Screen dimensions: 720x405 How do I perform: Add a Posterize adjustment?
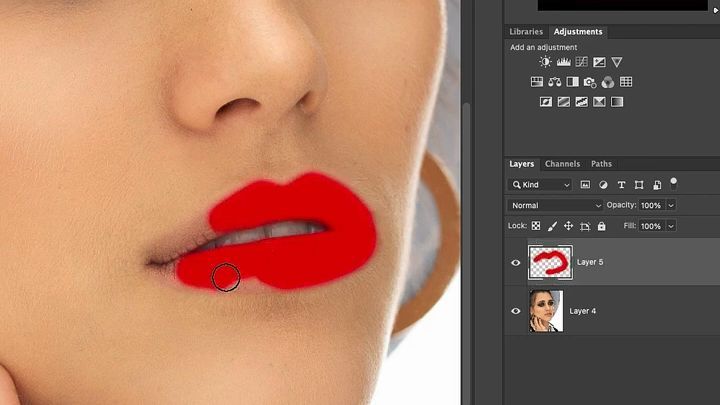click(x=564, y=101)
